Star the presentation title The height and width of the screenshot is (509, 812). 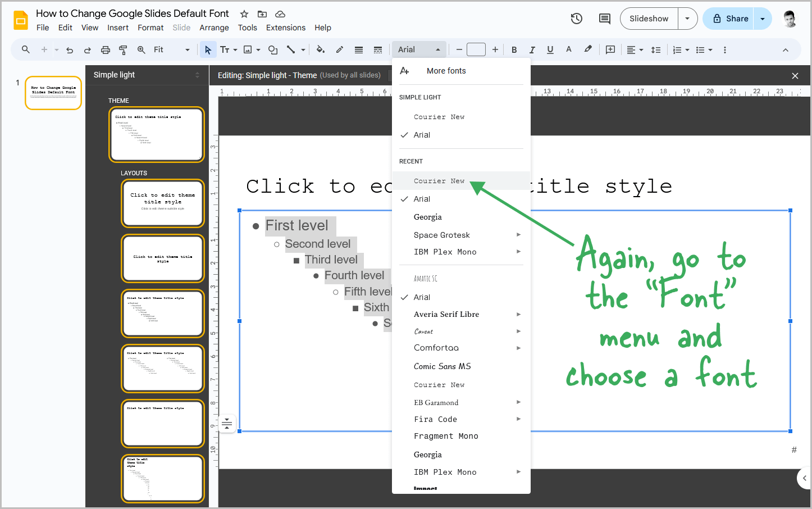point(244,13)
